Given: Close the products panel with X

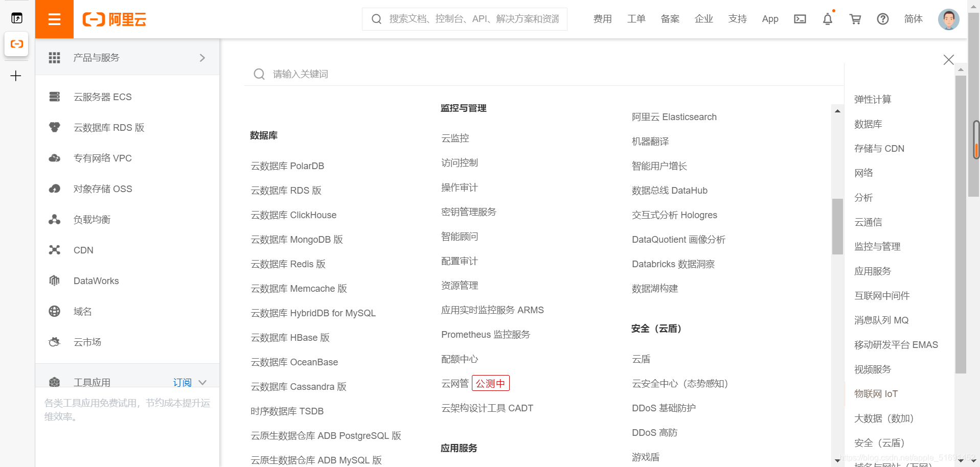Looking at the screenshot, I should click(x=949, y=60).
